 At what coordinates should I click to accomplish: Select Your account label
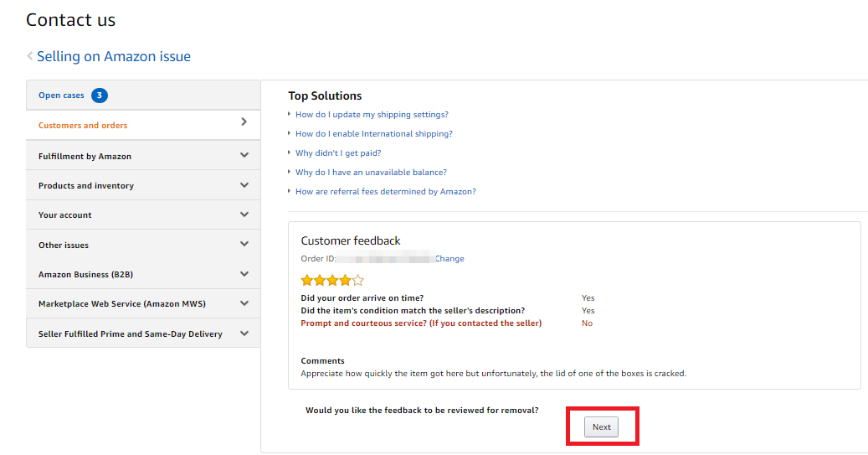click(64, 215)
